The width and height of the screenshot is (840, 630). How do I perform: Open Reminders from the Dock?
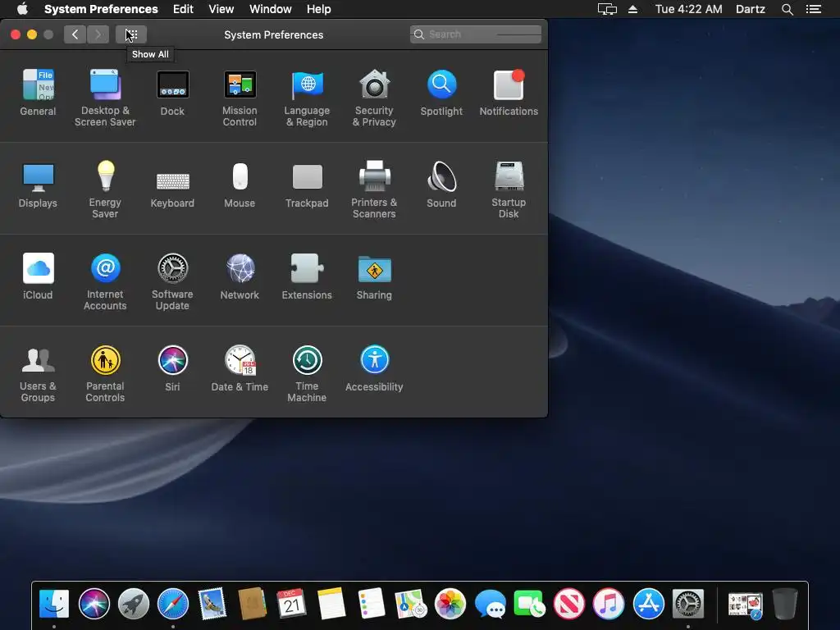(371, 604)
